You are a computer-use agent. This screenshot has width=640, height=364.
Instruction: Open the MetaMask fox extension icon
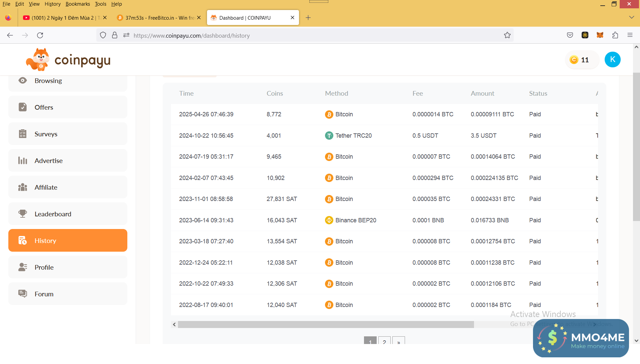click(x=600, y=35)
